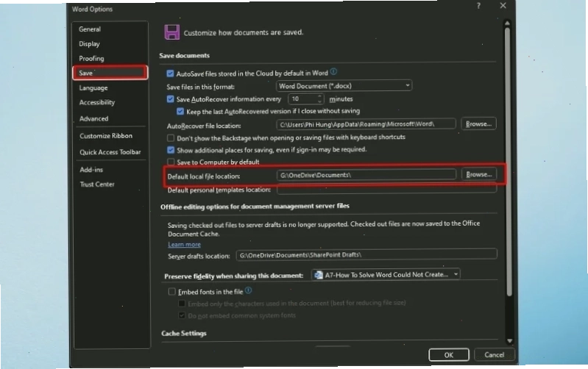This screenshot has width=588, height=369.
Task: Toggle Save AutoRecover information checkbox
Action: click(x=170, y=99)
